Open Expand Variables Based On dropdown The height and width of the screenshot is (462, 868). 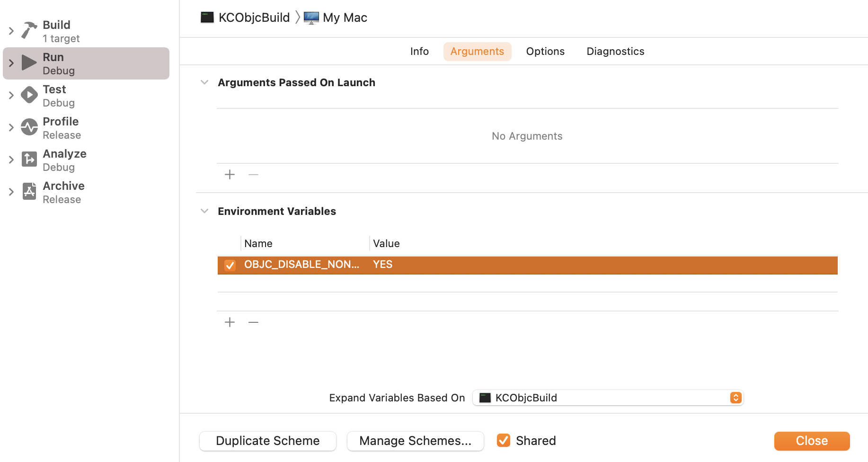tap(608, 398)
